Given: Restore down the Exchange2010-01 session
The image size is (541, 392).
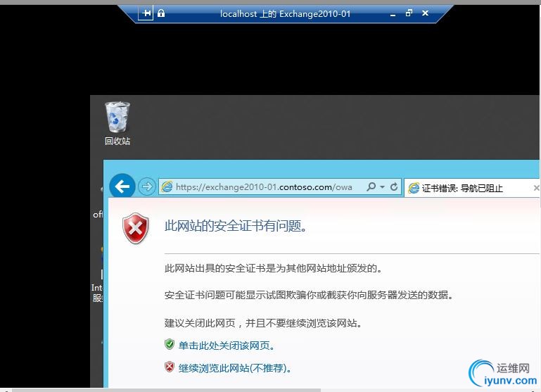Looking at the screenshot, I should (409, 13).
